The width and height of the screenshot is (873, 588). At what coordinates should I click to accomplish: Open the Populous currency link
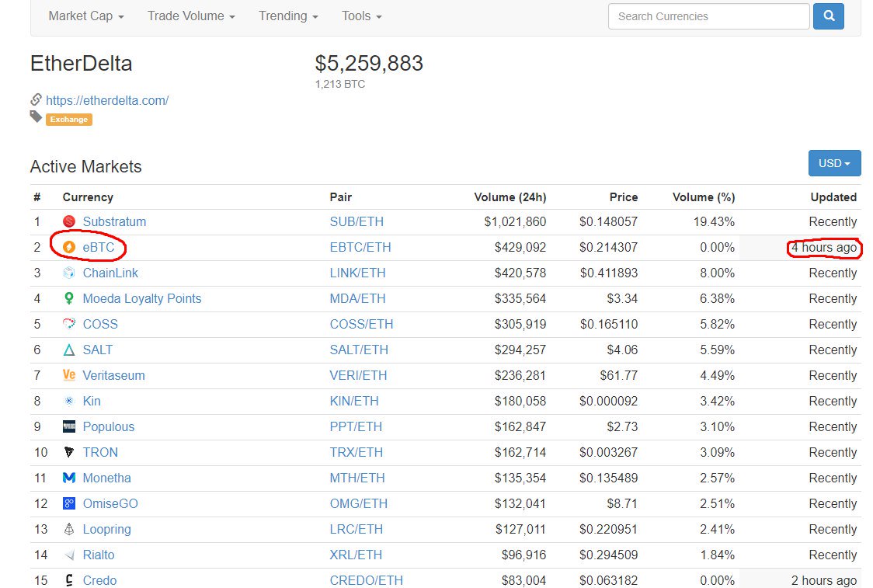point(109,426)
